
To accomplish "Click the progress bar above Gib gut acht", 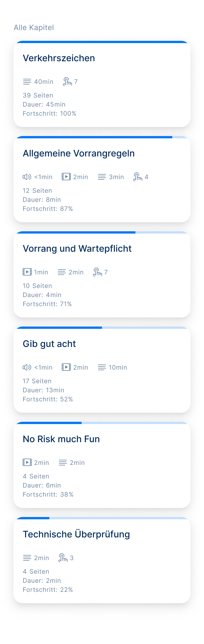I will (x=102, y=328).
